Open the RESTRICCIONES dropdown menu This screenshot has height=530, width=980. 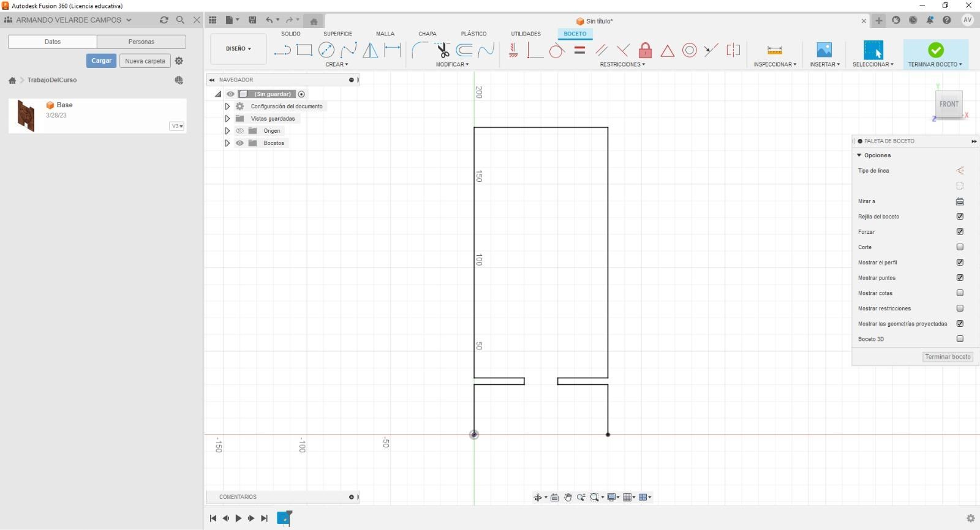tap(622, 64)
